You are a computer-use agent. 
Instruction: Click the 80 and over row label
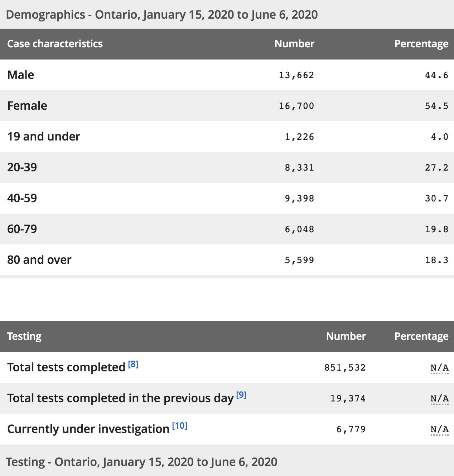[x=39, y=260]
